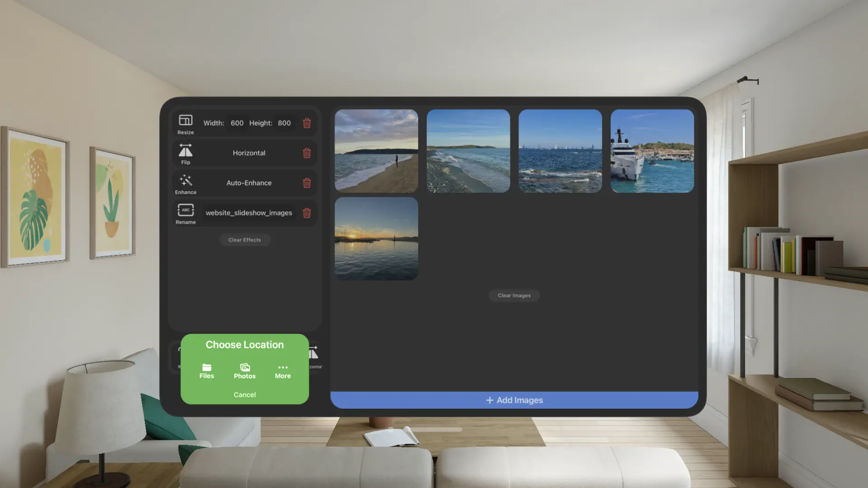Select the sunset harbor image thumbnail
The image size is (868, 488).
click(376, 240)
